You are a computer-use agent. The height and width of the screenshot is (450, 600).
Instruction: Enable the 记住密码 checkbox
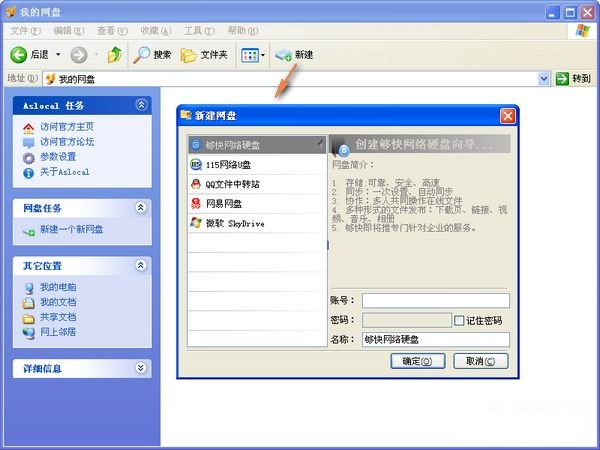point(459,321)
